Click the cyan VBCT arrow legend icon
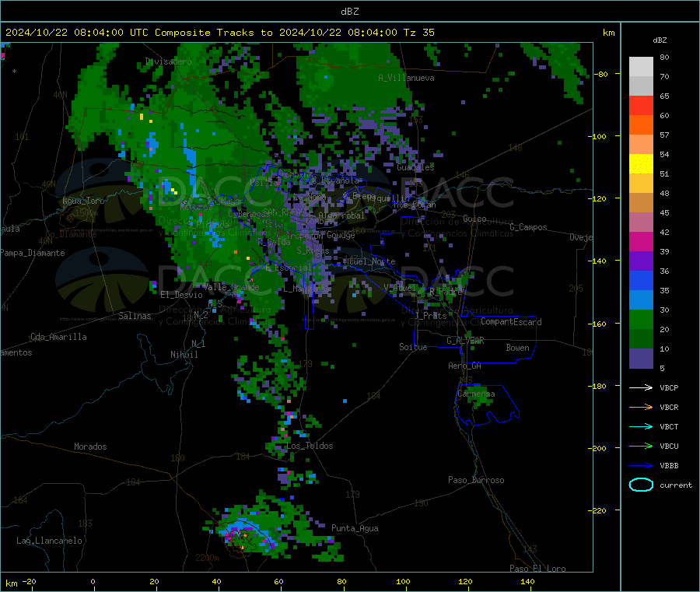The height and width of the screenshot is (592, 700). (x=641, y=427)
